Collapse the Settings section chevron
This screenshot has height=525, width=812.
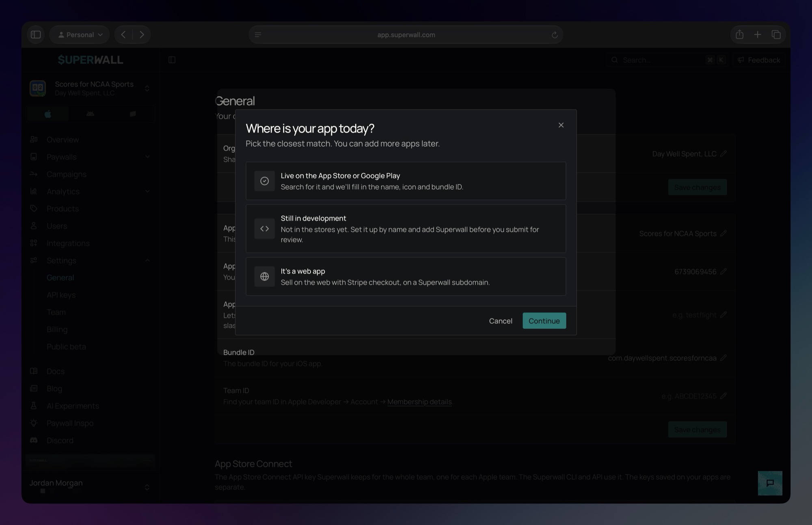(147, 260)
